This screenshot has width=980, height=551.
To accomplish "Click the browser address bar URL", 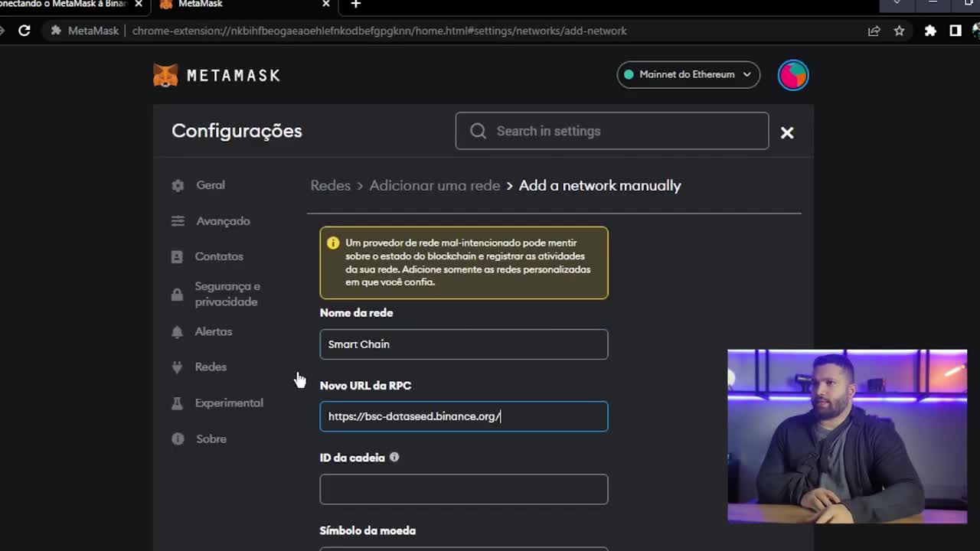I will (379, 31).
